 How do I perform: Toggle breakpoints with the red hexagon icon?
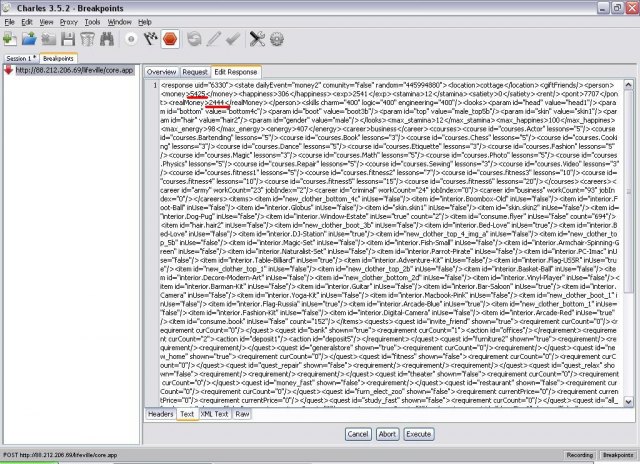tap(170, 39)
